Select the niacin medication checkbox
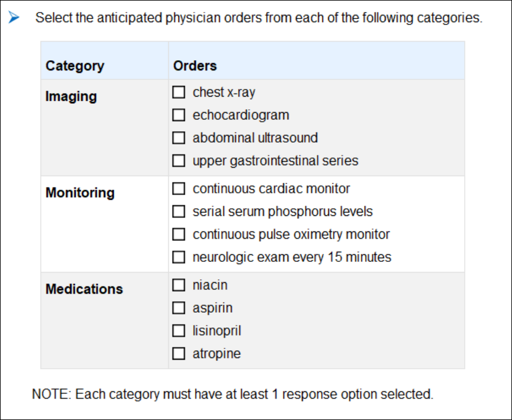The width and height of the screenshot is (512, 420). coord(178,285)
